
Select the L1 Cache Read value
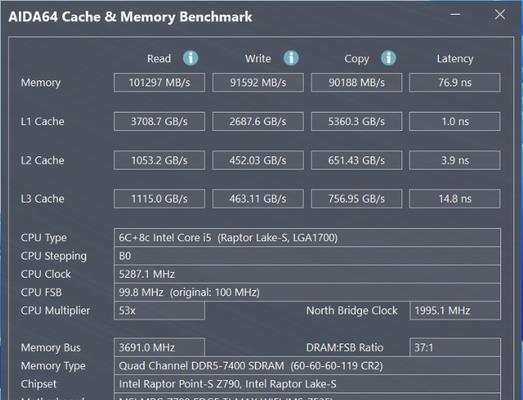click(159, 121)
